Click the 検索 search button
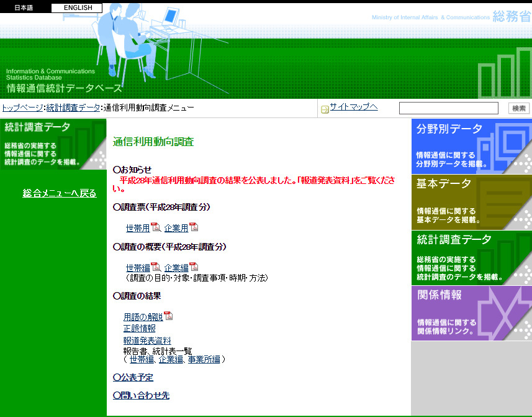Viewport: 532px width, 417px height. click(519, 108)
